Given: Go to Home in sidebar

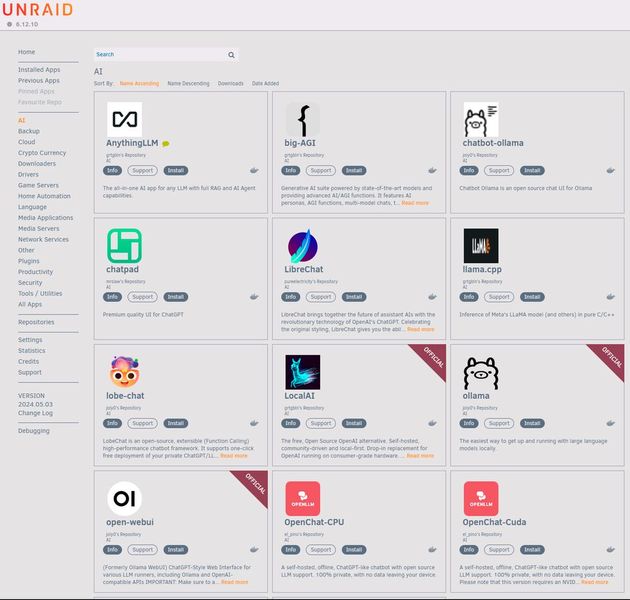Looking at the screenshot, I should [27, 52].
